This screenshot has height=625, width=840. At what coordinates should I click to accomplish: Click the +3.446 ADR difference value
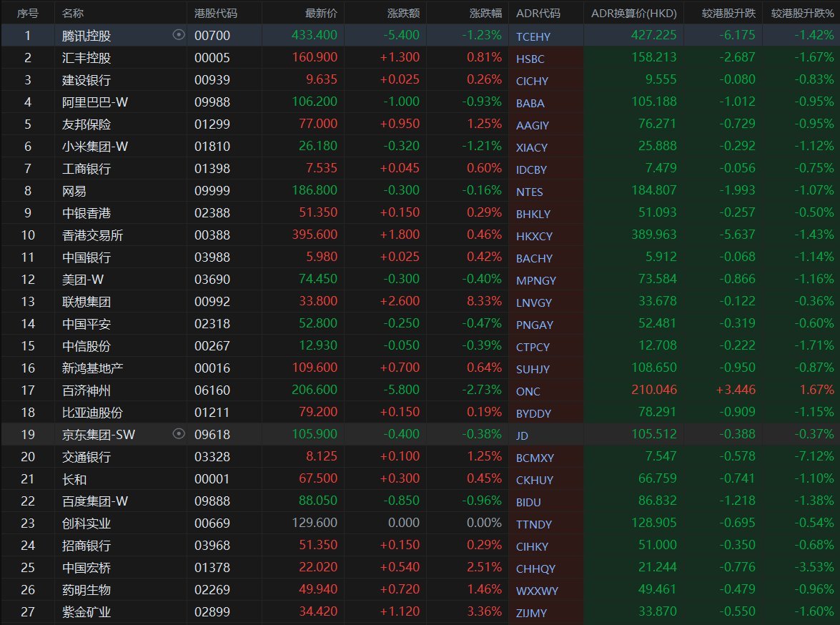(736, 390)
